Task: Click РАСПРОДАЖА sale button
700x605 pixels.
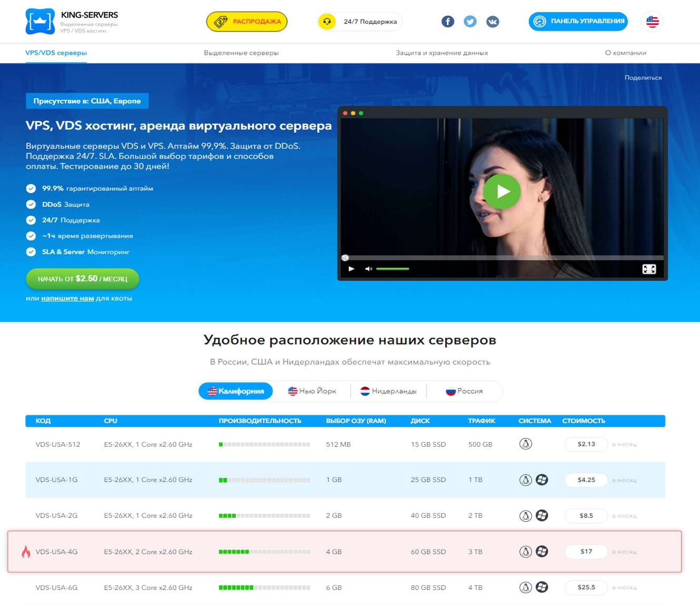Action: click(247, 22)
